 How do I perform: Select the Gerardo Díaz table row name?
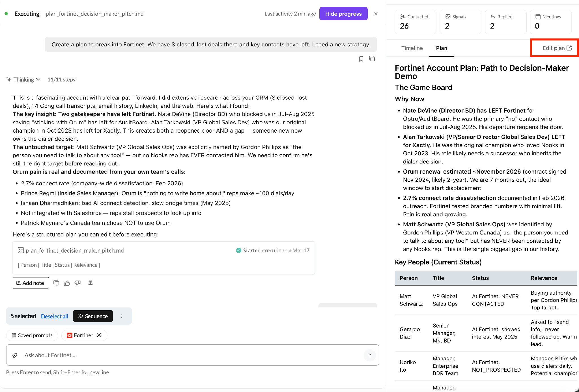point(410,333)
